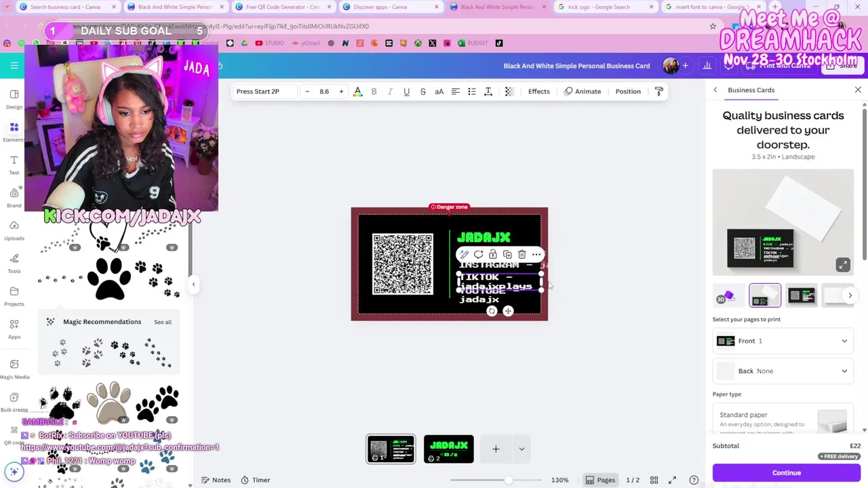The height and width of the screenshot is (488, 868).
Task: Select the copy style paint roller
Action: (x=658, y=91)
